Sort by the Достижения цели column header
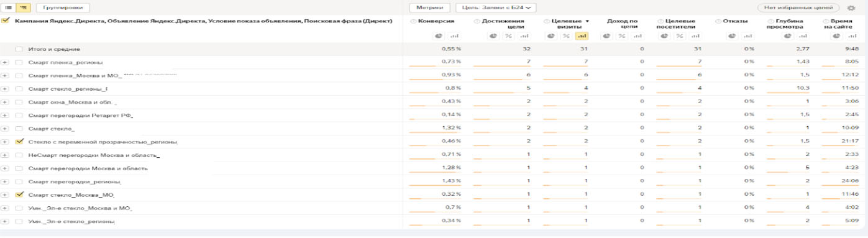868x238 pixels. (503, 24)
